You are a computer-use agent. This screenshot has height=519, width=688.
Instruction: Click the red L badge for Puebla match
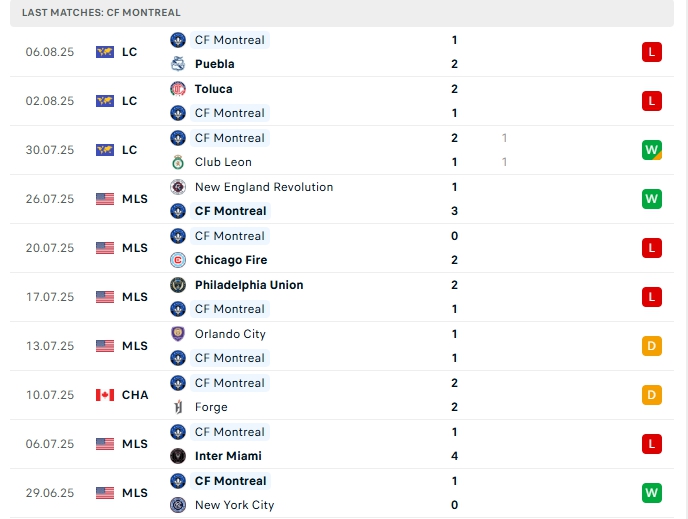[652, 52]
